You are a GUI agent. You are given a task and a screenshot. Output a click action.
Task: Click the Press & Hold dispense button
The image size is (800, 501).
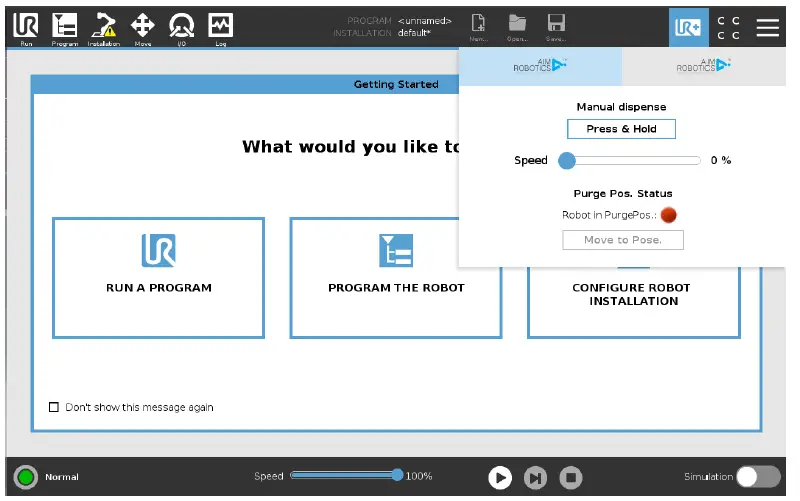tap(621, 129)
